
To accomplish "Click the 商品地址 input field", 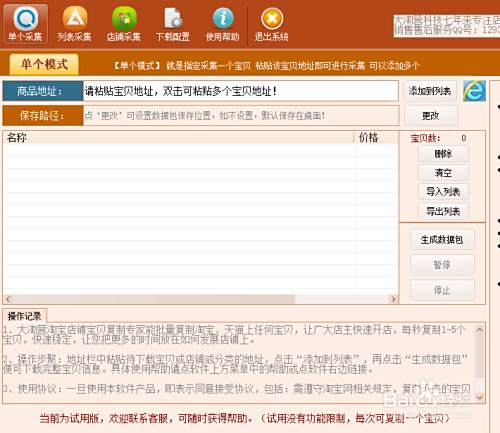I will tap(241, 91).
